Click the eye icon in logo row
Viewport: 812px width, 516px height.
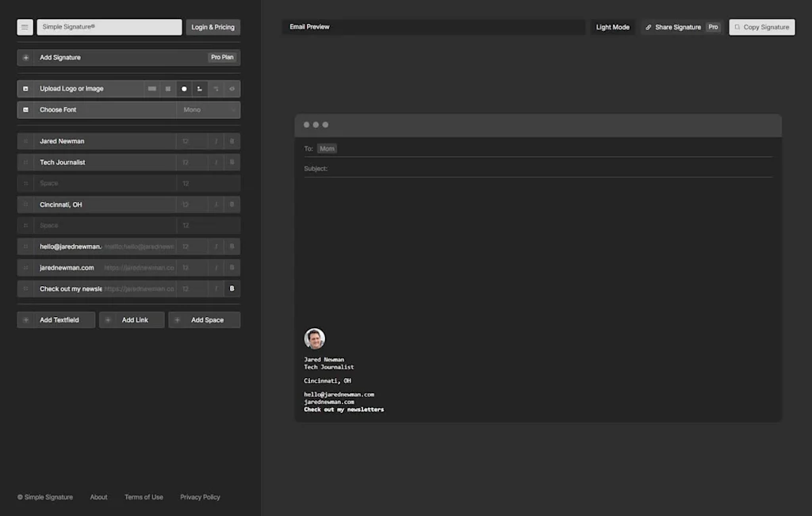pyautogui.click(x=232, y=89)
